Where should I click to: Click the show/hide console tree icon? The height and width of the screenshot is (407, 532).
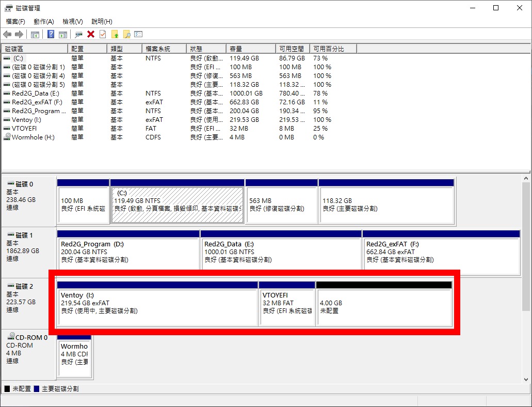(35, 35)
